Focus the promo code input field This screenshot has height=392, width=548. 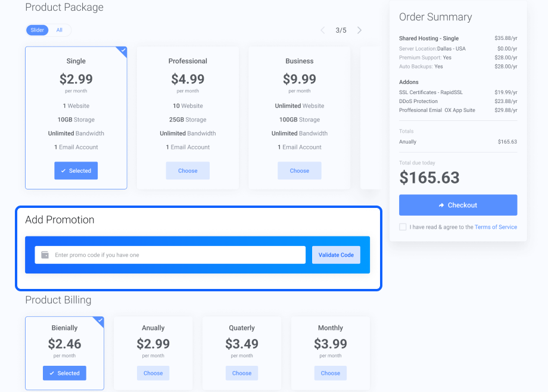(170, 255)
